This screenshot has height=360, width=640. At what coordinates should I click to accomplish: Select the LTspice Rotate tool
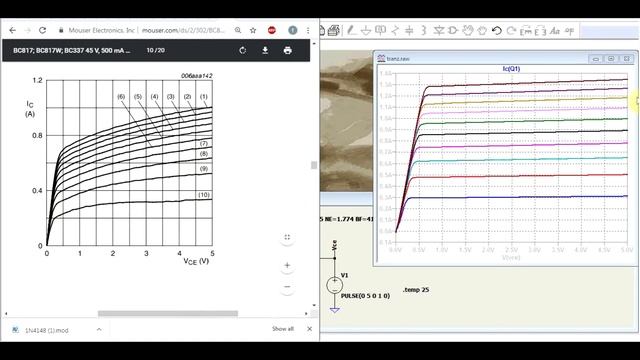point(526,31)
